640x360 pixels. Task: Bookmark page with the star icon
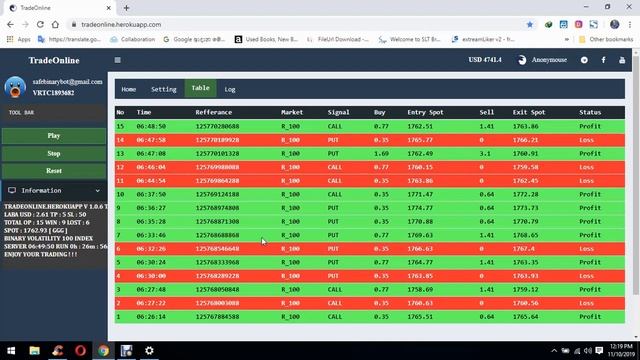[530, 24]
